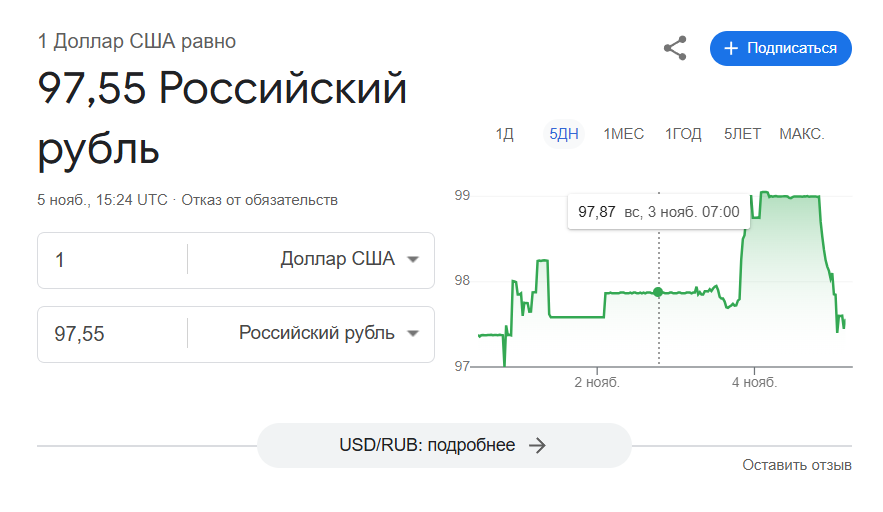Switch chart to the 1ГОД range
Viewport: 883px width, 512px height.
point(683,134)
